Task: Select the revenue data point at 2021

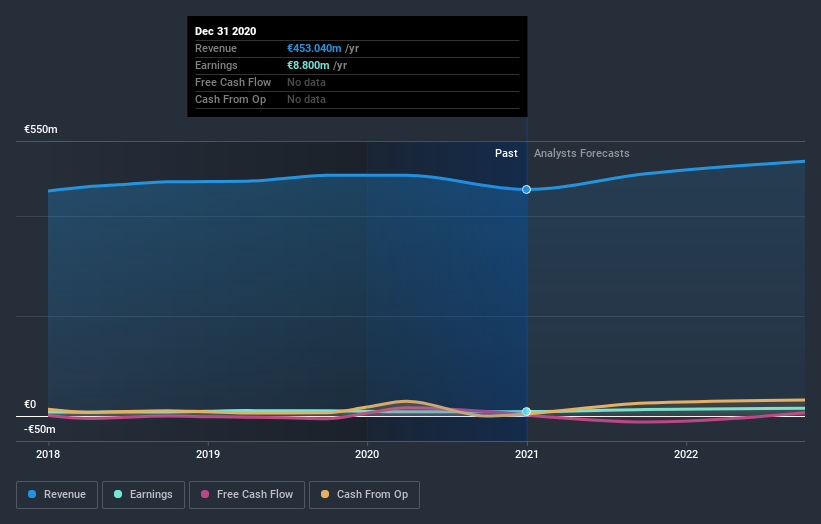Action: [x=526, y=189]
